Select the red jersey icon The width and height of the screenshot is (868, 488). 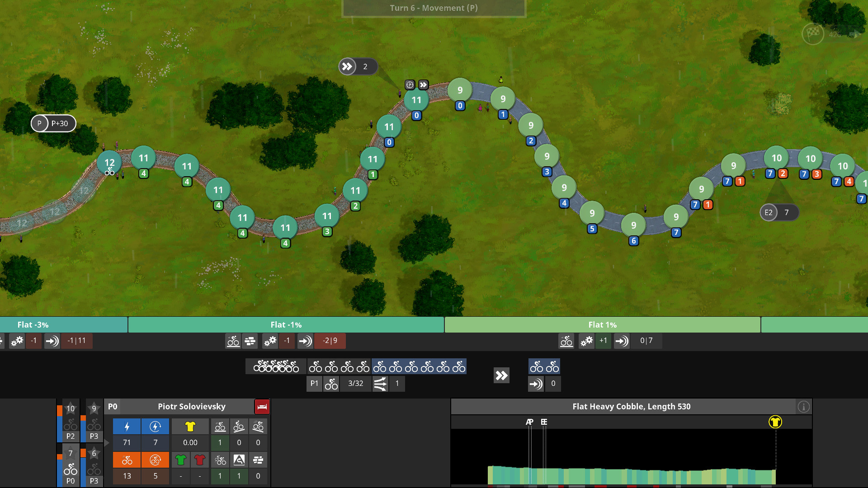tap(199, 460)
